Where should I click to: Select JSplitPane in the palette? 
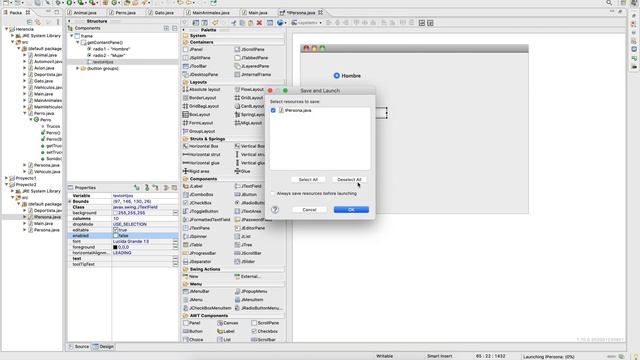tap(197, 58)
